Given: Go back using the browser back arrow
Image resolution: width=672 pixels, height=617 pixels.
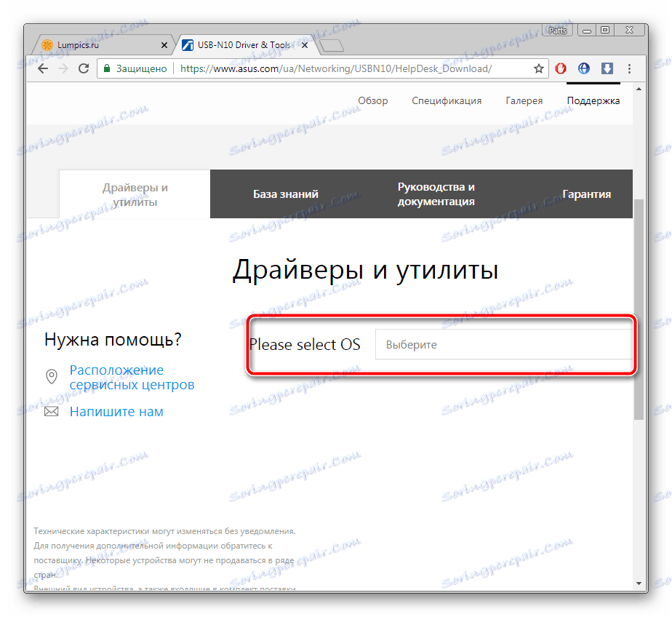Looking at the screenshot, I should click(x=43, y=68).
